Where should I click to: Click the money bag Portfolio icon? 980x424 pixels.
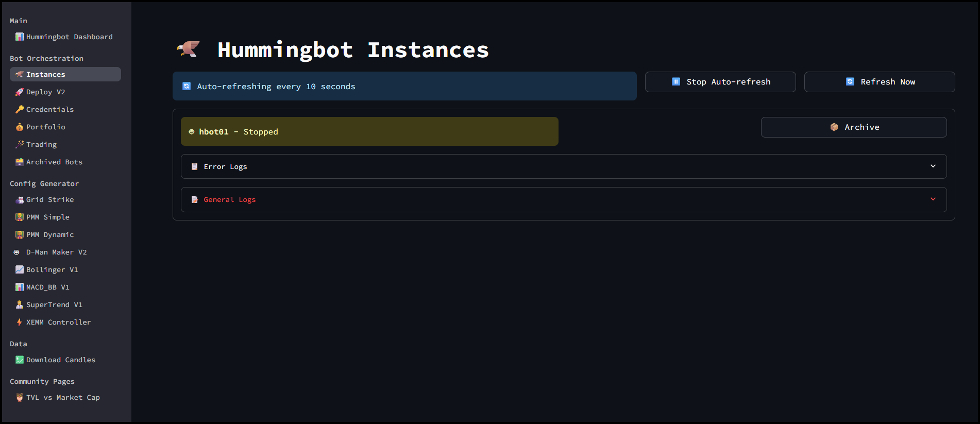point(20,127)
